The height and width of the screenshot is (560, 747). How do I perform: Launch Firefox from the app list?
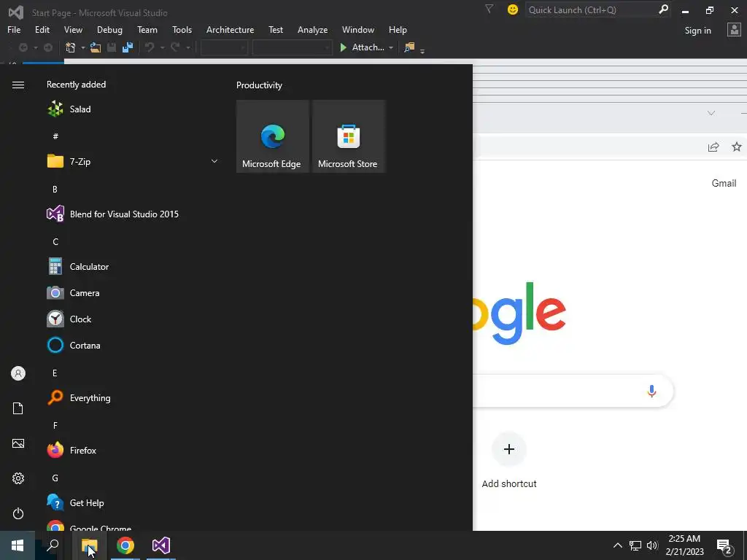(x=132, y=450)
